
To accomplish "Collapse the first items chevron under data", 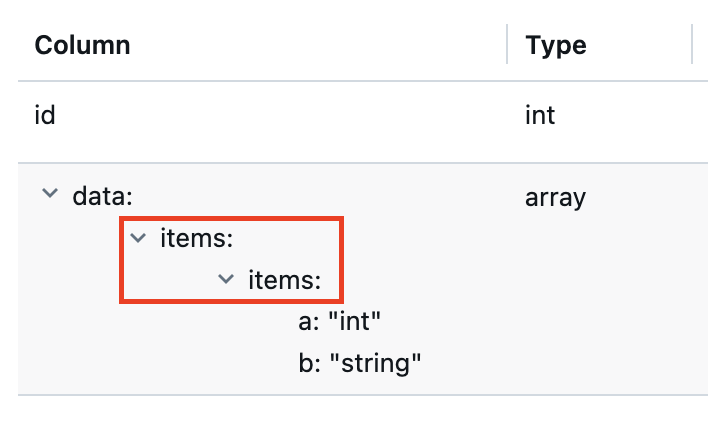I will pos(138,237).
